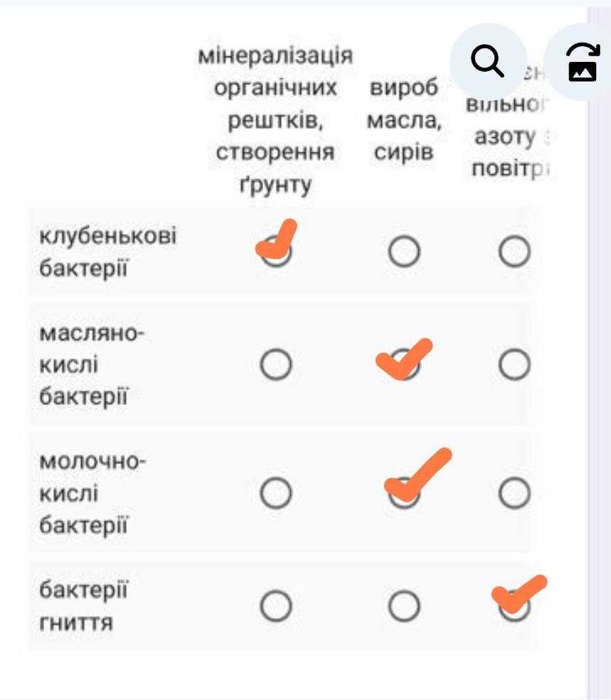Click the мінералізація органічних решток column header
611x700 pixels.
[x=275, y=120]
